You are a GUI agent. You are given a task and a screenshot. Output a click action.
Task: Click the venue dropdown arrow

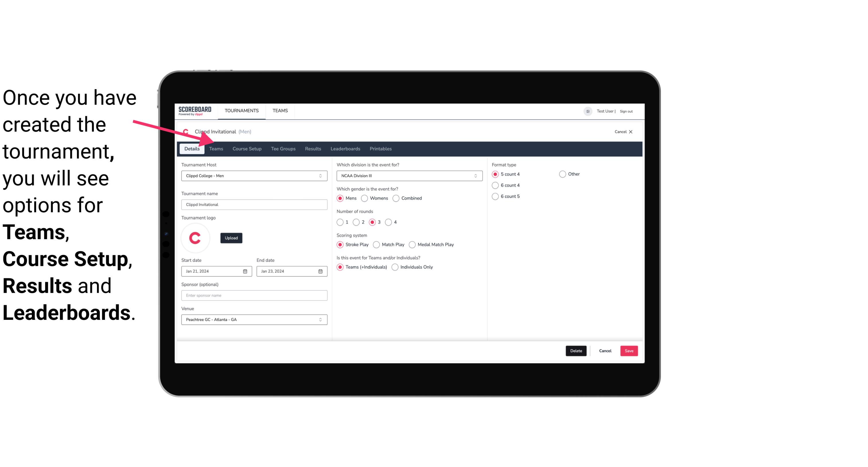click(x=321, y=319)
